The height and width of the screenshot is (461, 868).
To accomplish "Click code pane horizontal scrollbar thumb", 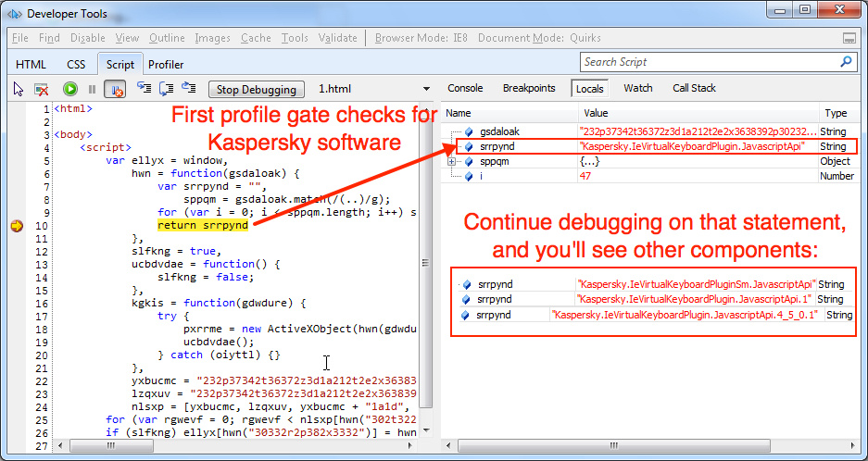I will coord(111,446).
